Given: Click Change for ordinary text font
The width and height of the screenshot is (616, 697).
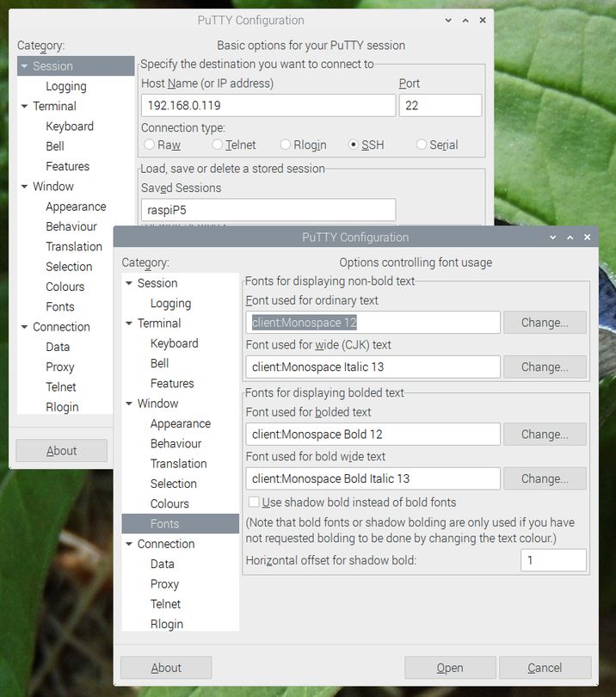Looking at the screenshot, I should pos(545,323).
